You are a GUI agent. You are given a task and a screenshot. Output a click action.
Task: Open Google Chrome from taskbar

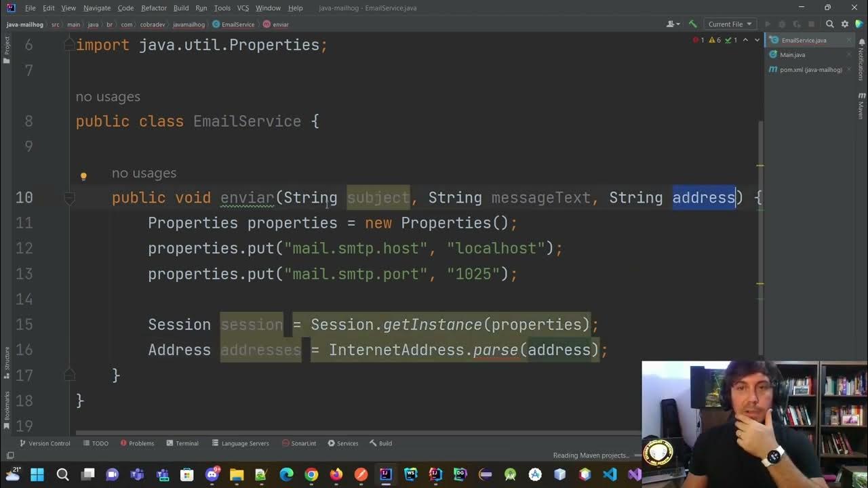[311, 474]
